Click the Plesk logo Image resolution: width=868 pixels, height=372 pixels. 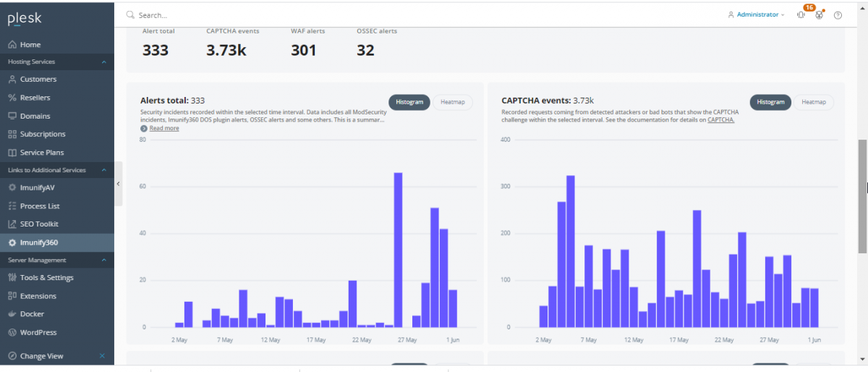pos(23,18)
